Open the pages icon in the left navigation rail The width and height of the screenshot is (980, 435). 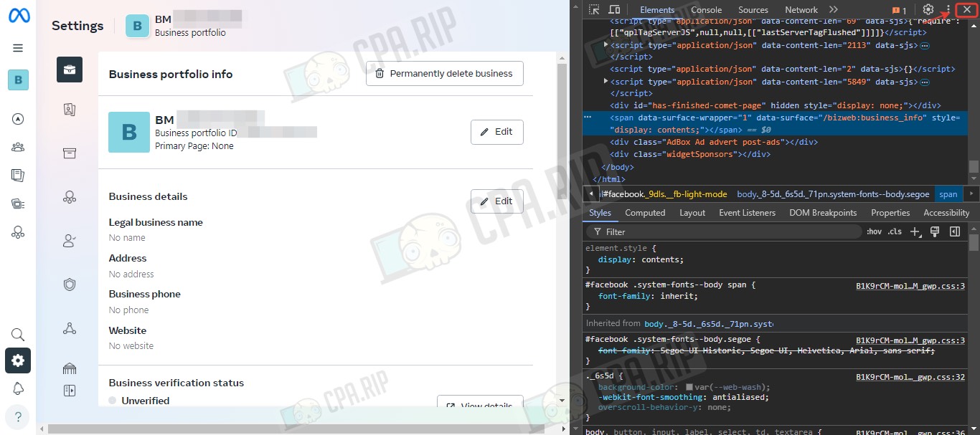[18, 175]
